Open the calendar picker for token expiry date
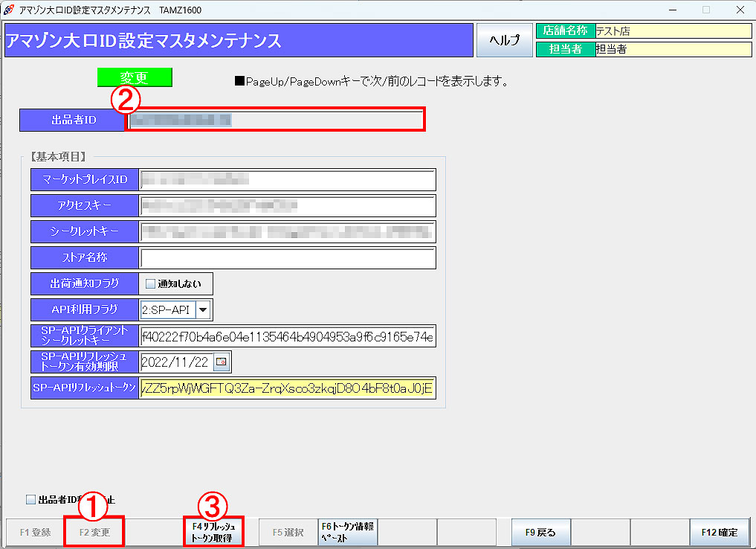 click(222, 362)
